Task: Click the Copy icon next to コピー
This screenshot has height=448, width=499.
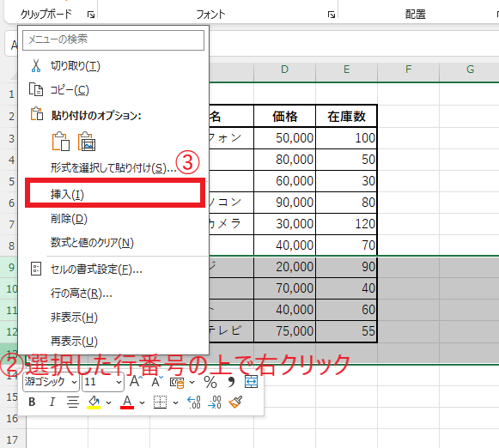Action: click(36, 89)
